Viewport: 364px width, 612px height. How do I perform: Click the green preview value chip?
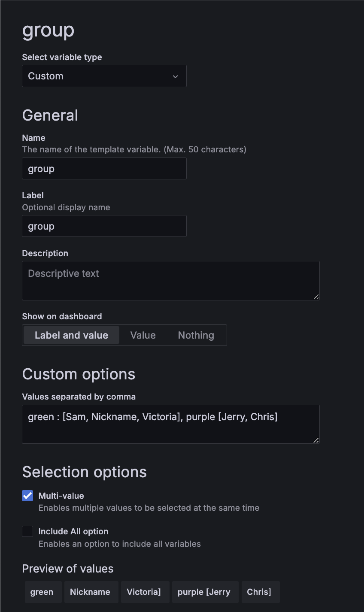click(42, 592)
